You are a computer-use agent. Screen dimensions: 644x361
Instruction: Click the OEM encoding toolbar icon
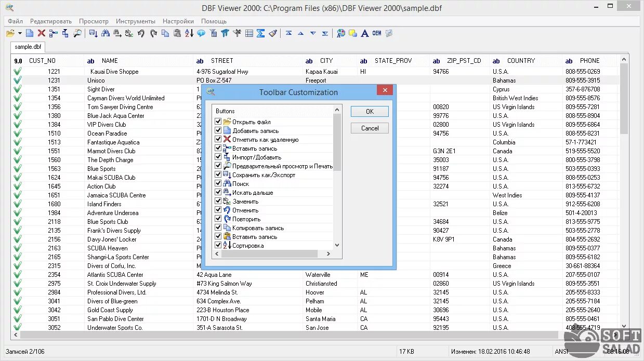(377, 33)
